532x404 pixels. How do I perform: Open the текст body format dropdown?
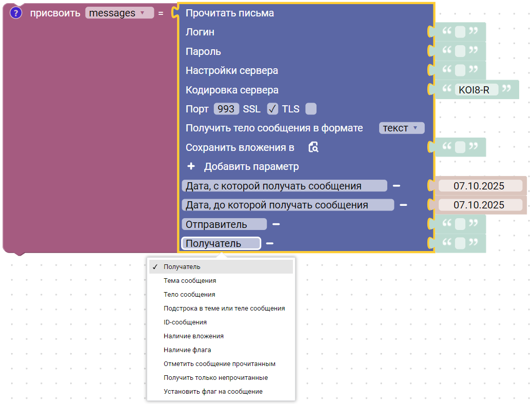click(x=401, y=128)
